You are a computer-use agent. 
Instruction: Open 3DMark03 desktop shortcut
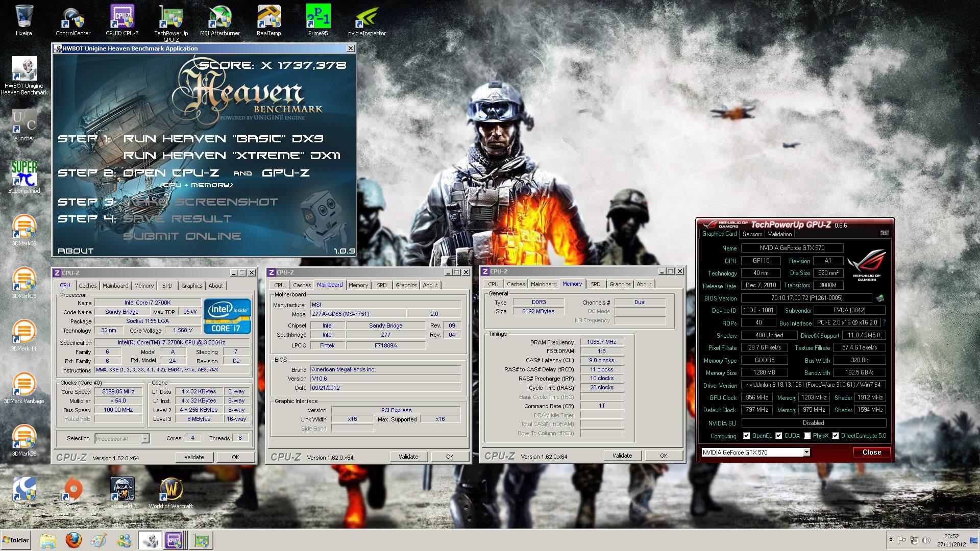24,230
